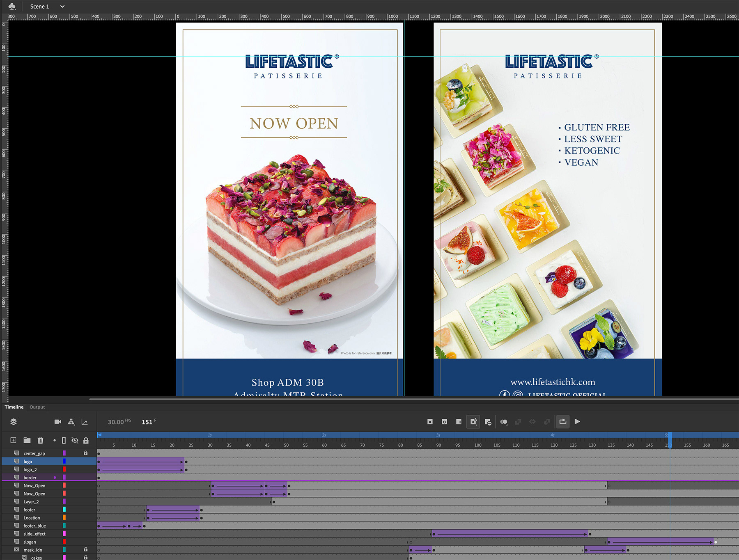
Task: Click Shop ADM 30B text on stage
Action: coord(287,382)
